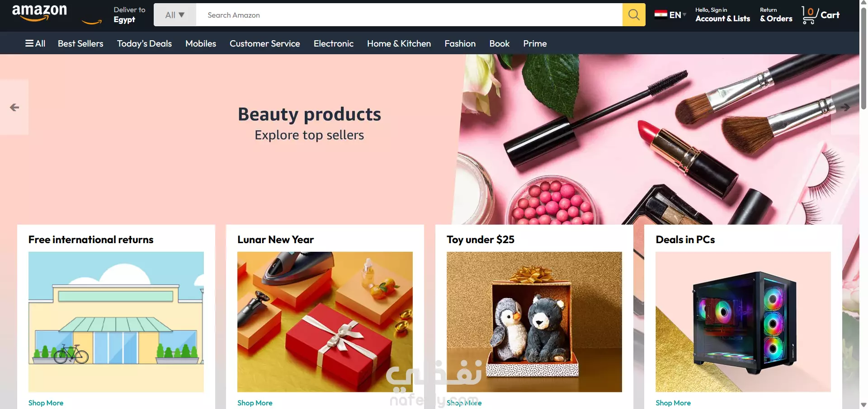
Task: Click the Amazon logo
Action: (39, 13)
